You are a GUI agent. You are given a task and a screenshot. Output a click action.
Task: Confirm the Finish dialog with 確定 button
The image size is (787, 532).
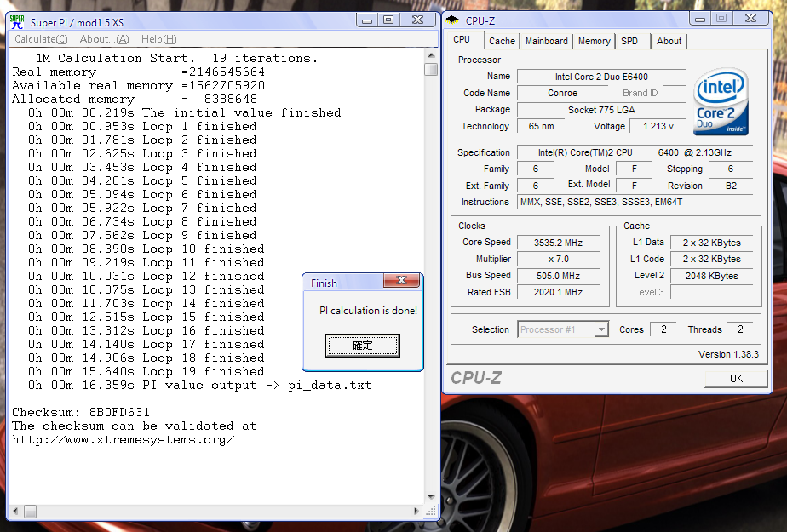point(362,346)
